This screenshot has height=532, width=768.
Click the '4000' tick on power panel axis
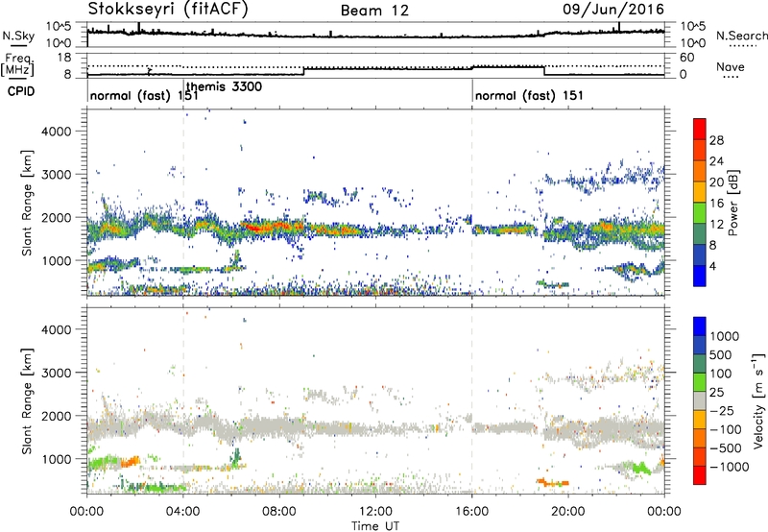(x=57, y=132)
